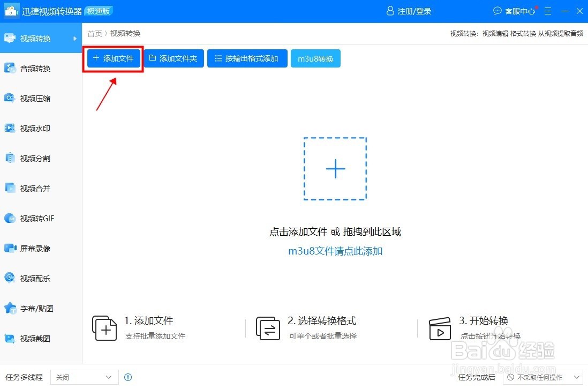The image size is (588, 389).
Task: Click the text 支持批量添加文件
Action: click(x=155, y=336)
